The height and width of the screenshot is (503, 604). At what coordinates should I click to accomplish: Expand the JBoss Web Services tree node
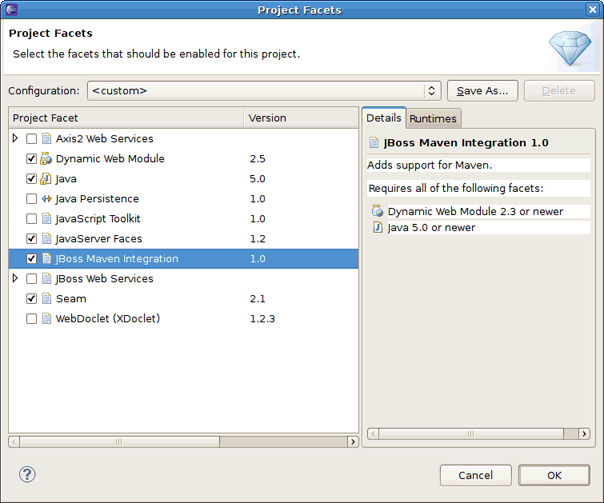pos(15,279)
